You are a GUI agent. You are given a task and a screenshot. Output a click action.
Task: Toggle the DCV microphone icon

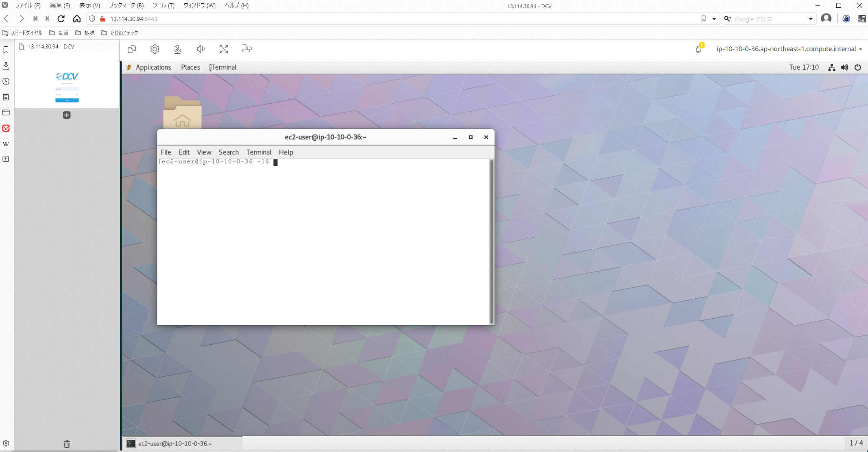point(178,49)
